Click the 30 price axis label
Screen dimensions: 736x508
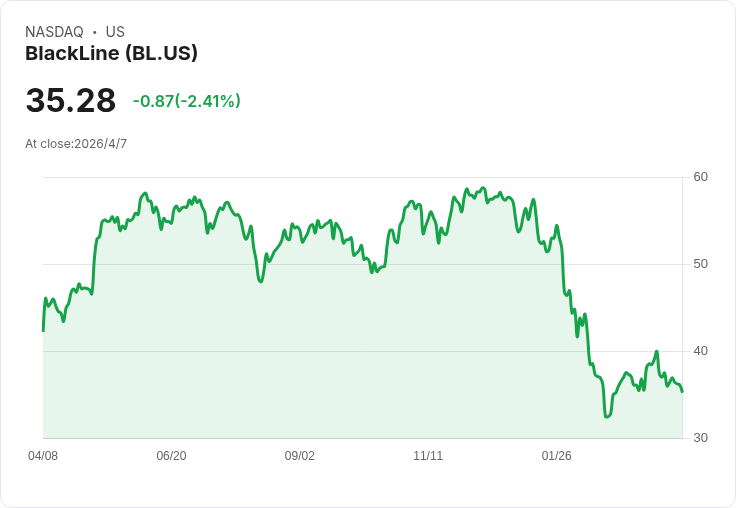(700, 438)
